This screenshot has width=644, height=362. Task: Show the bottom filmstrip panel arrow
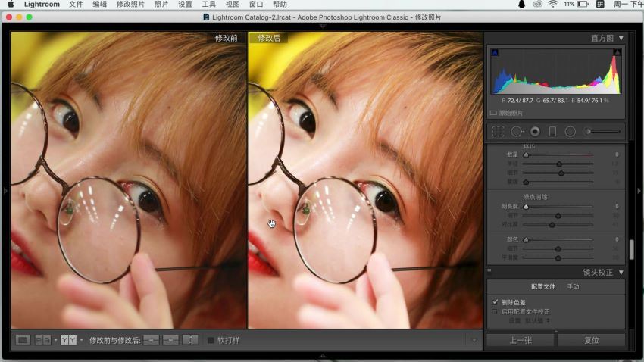point(323,356)
